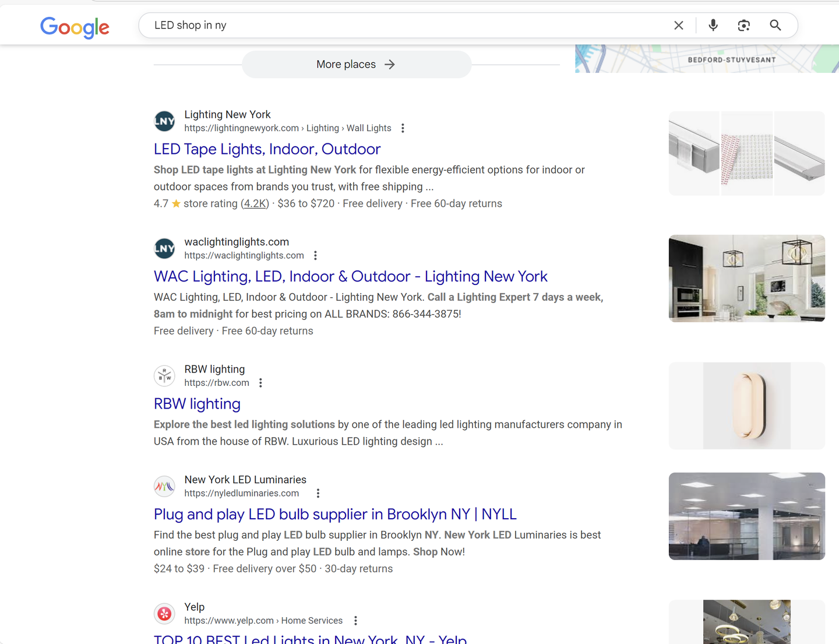
Task: Open WAC Lighting, LED, Indoor & Outdoor link
Action: (x=351, y=276)
